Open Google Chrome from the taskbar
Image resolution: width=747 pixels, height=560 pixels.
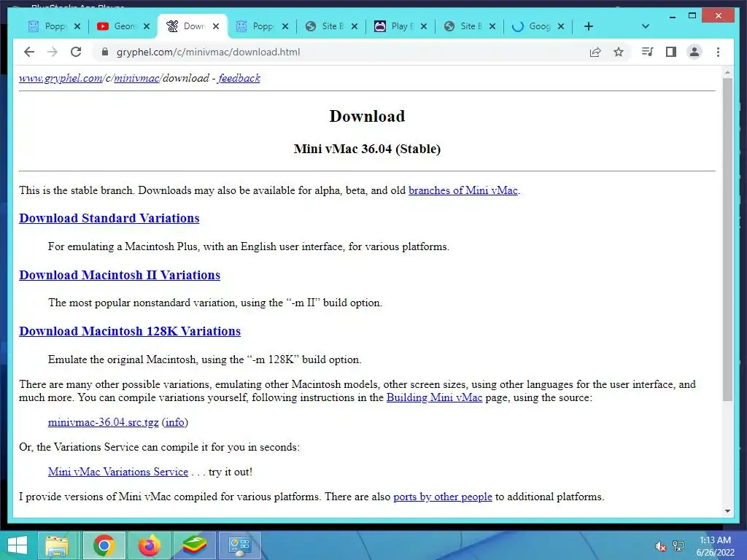(104, 545)
